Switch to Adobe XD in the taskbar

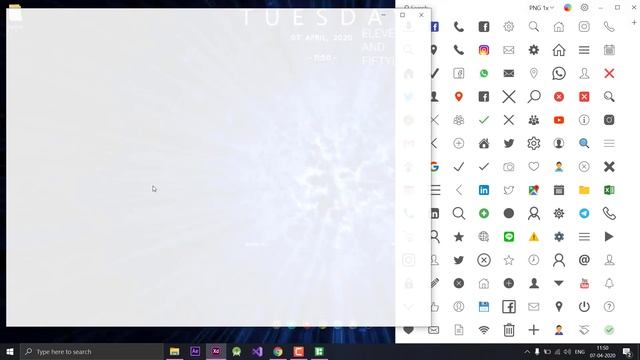click(216, 351)
